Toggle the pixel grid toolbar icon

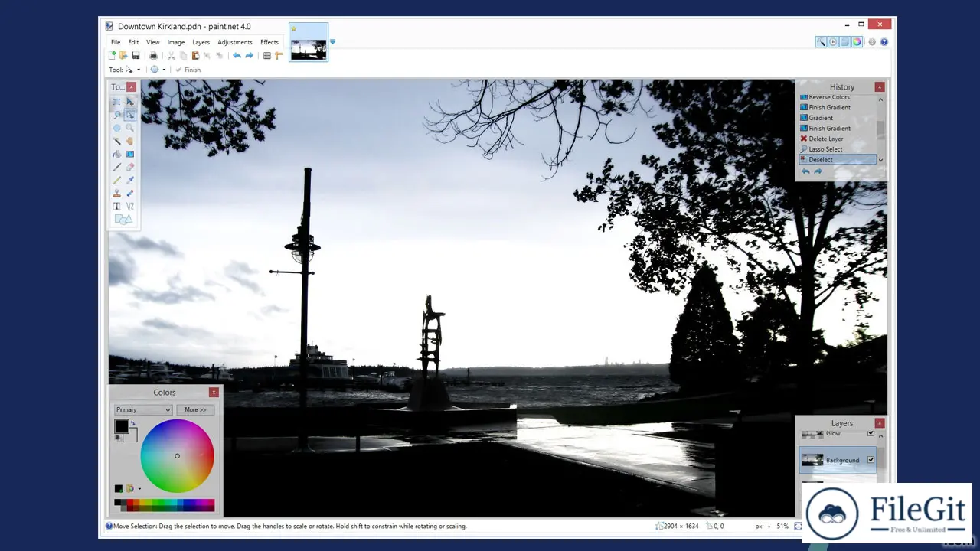click(266, 55)
